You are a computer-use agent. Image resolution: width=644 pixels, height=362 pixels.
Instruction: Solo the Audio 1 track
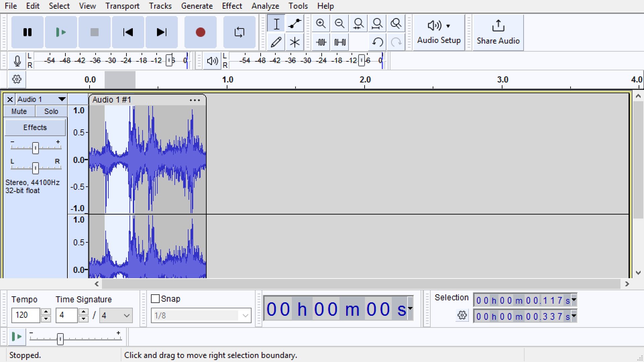51,111
